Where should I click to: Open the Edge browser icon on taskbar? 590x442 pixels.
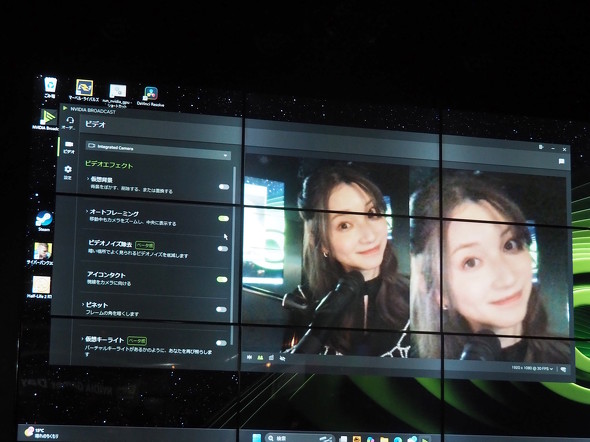398,439
